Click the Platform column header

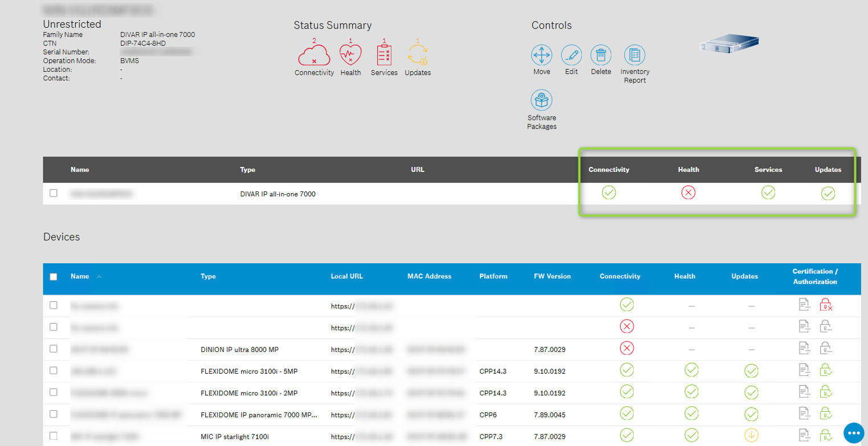493,276
